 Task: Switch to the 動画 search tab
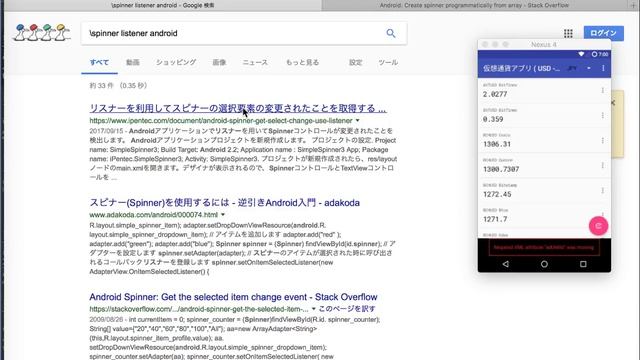tap(133, 62)
